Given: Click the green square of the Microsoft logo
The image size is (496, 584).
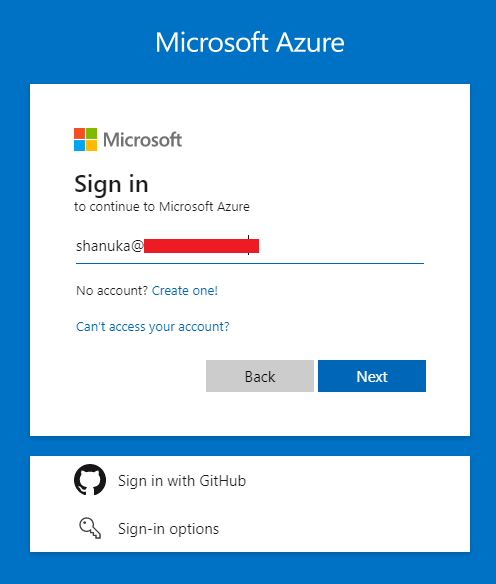Looking at the screenshot, I should [x=92, y=134].
